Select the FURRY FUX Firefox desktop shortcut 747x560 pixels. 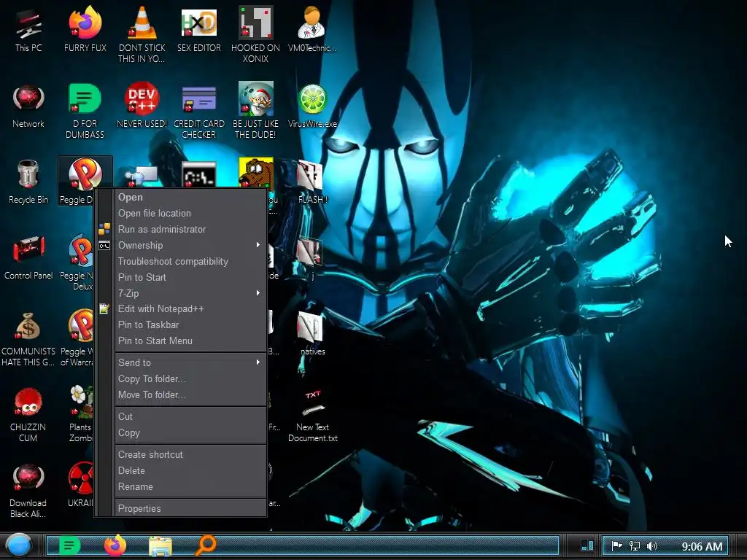[x=85, y=30]
